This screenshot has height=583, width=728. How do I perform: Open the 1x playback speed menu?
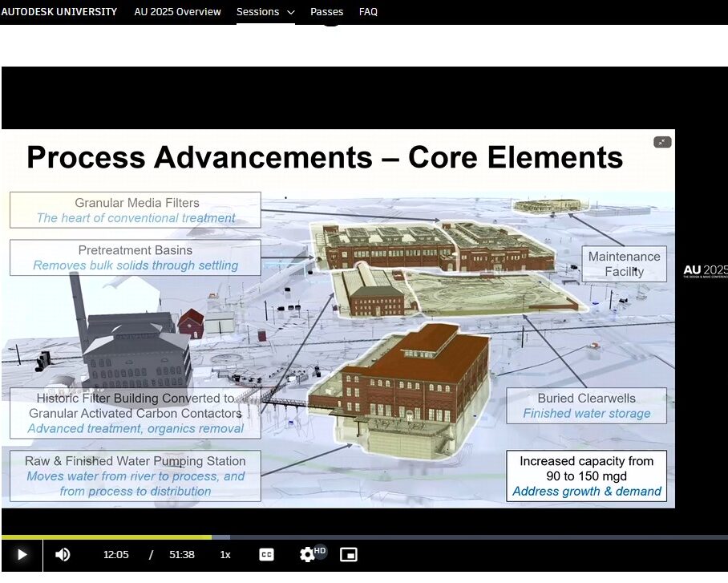click(x=225, y=554)
